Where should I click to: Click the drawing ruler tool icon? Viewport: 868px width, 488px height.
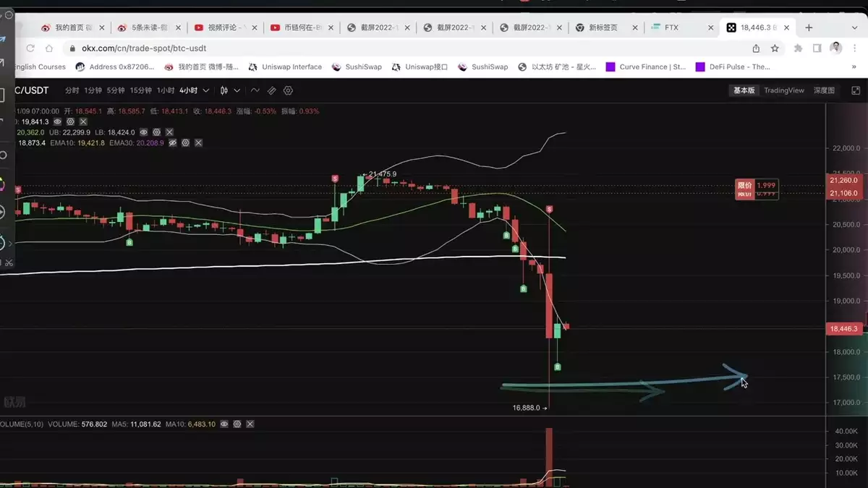[x=272, y=91]
